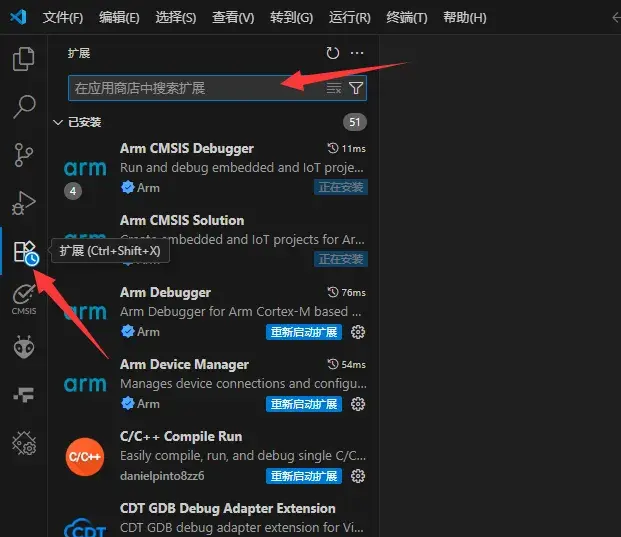The image size is (621, 537).
Task: Click the Arm Device Manager arm logo
Action: 85,384
